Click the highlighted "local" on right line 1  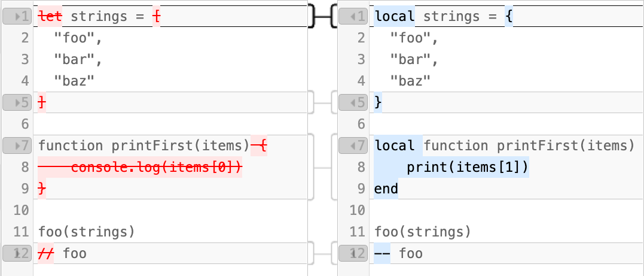click(x=394, y=17)
